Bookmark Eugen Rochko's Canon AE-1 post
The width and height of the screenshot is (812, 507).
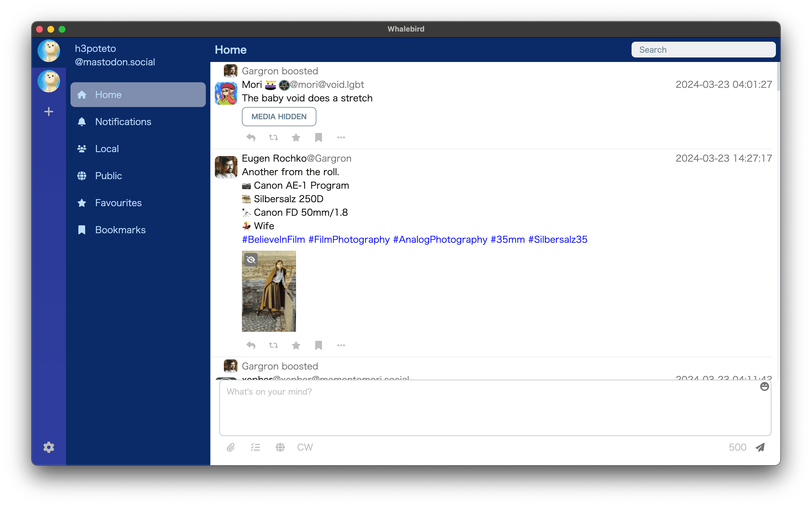point(318,345)
